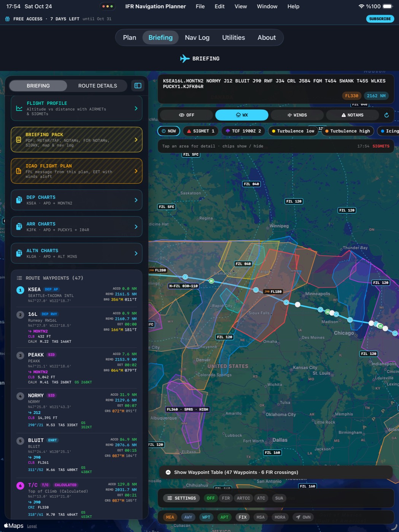399x532 pixels.
Task: Click the refresh weather data icon
Action: 386,115
